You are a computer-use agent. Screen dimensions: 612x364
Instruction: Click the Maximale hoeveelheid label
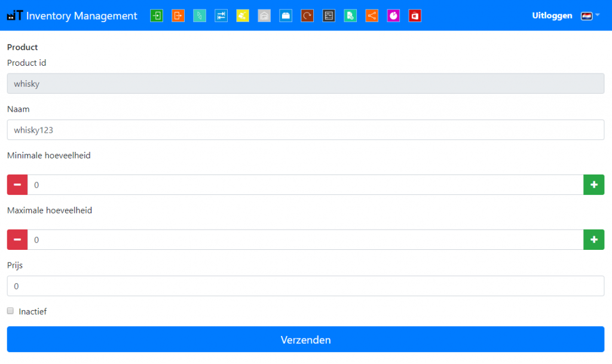[50, 210]
